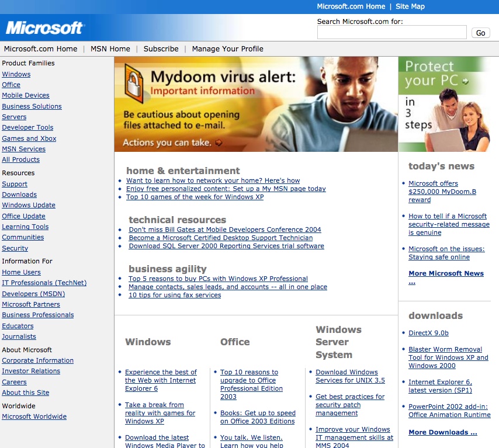Select Microsoft.com Home in gray nav bar
This screenshot has width=499, height=448.
40,48
